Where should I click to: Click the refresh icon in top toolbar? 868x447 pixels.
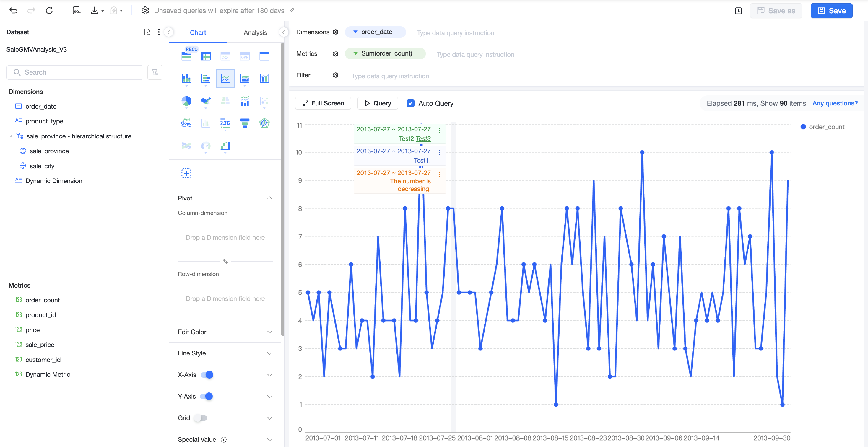pos(49,10)
